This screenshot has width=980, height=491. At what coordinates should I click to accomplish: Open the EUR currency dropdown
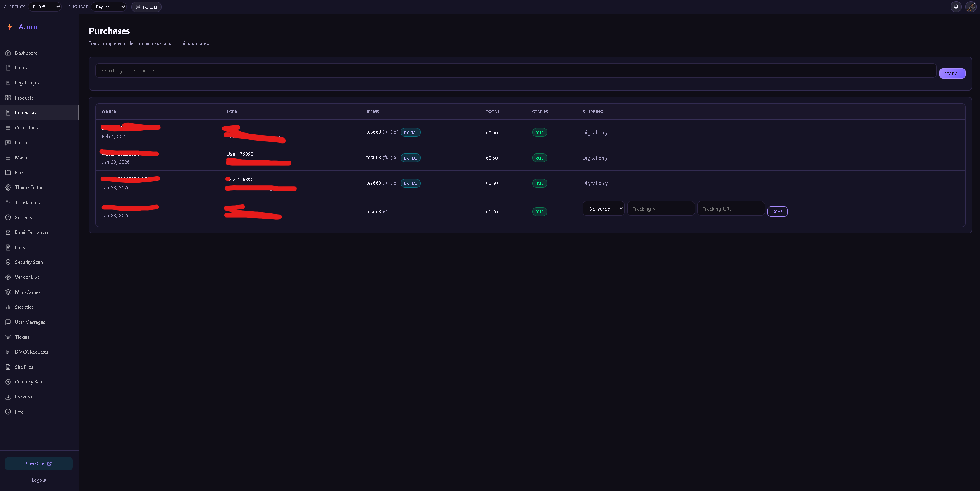[x=45, y=7]
